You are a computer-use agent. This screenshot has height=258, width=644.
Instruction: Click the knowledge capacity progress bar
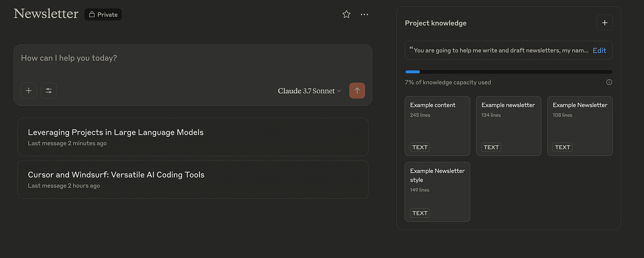(x=509, y=72)
